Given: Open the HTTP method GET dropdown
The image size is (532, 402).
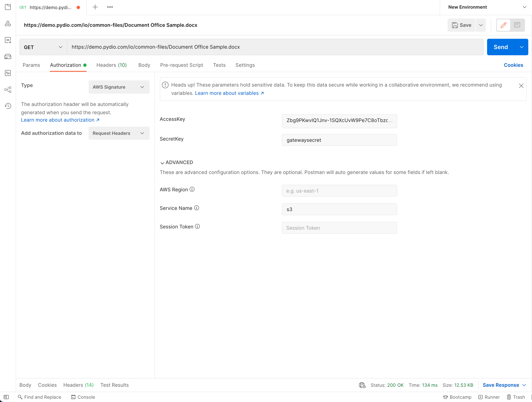Looking at the screenshot, I should (x=43, y=47).
